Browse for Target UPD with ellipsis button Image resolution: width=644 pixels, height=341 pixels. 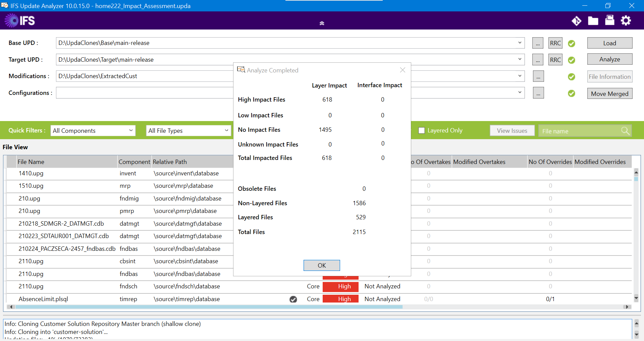tap(538, 60)
